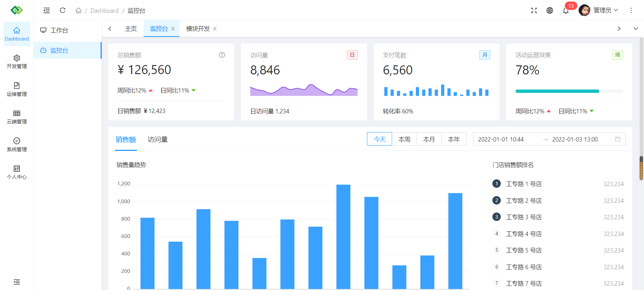Open notifications bell with 13 badge
Image resolution: width=644 pixels, height=290 pixels.
coord(566,11)
